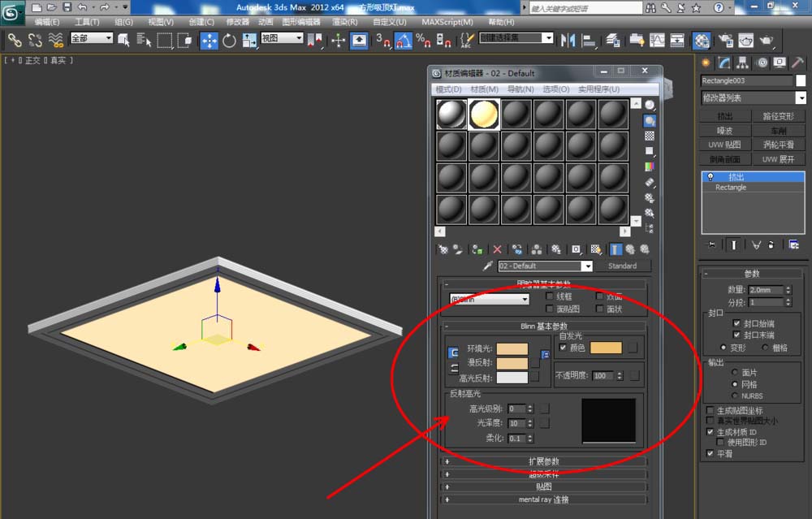This screenshot has width=812, height=519.
Task: Uncheck the 自发光 颜色 checkbox
Action: click(x=563, y=348)
